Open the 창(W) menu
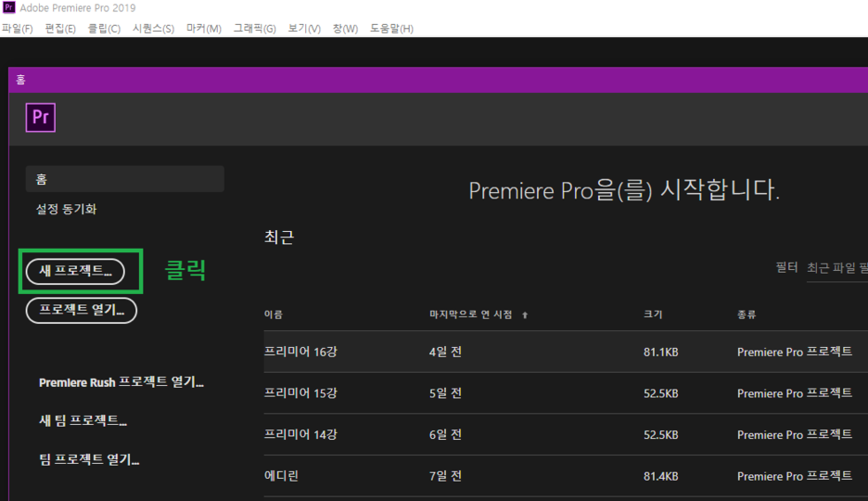Image resolution: width=868 pixels, height=501 pixels. click(x=345, y=29)
